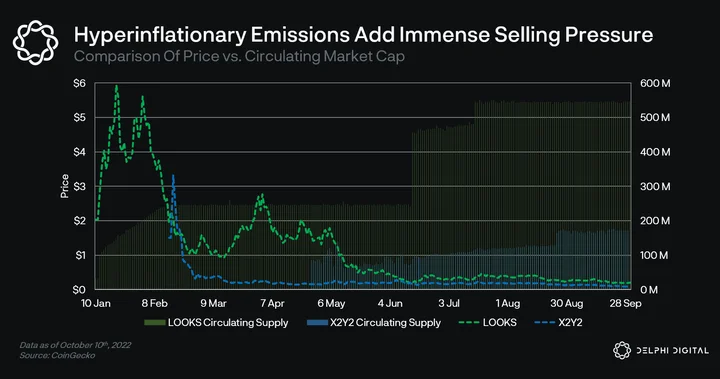Click the 600 M right axis label
This screenshot has height=379, width=720.
click(655, 83)
